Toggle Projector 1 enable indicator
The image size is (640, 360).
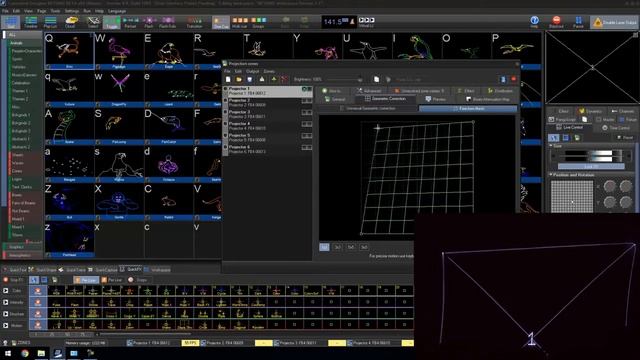point(225,89)
